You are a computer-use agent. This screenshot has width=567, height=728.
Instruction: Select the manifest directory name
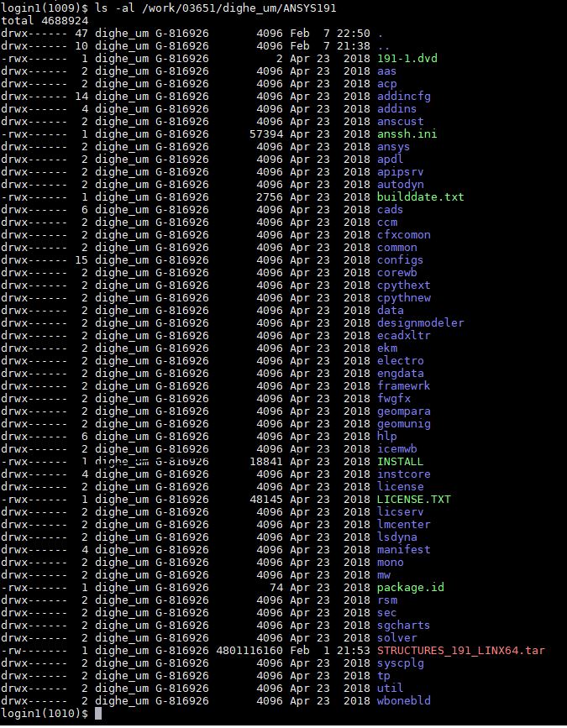pyautogui.click(x=403, y=550)
